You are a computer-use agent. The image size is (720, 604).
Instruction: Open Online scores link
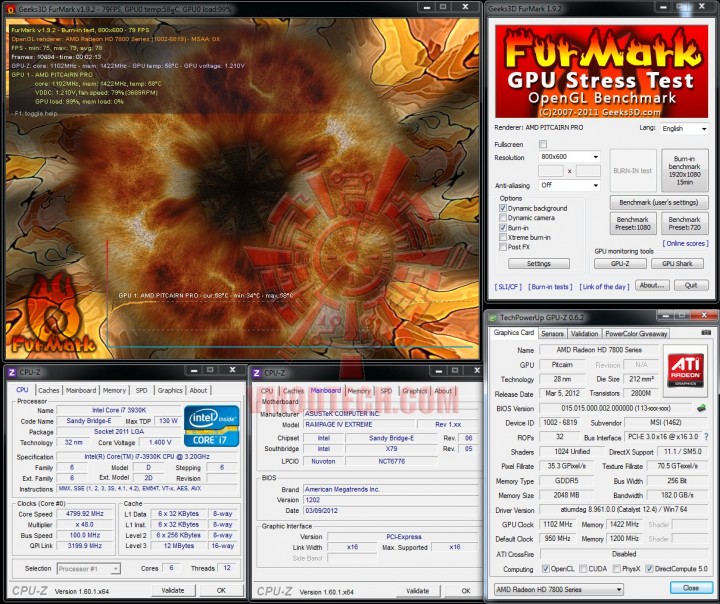685,243
